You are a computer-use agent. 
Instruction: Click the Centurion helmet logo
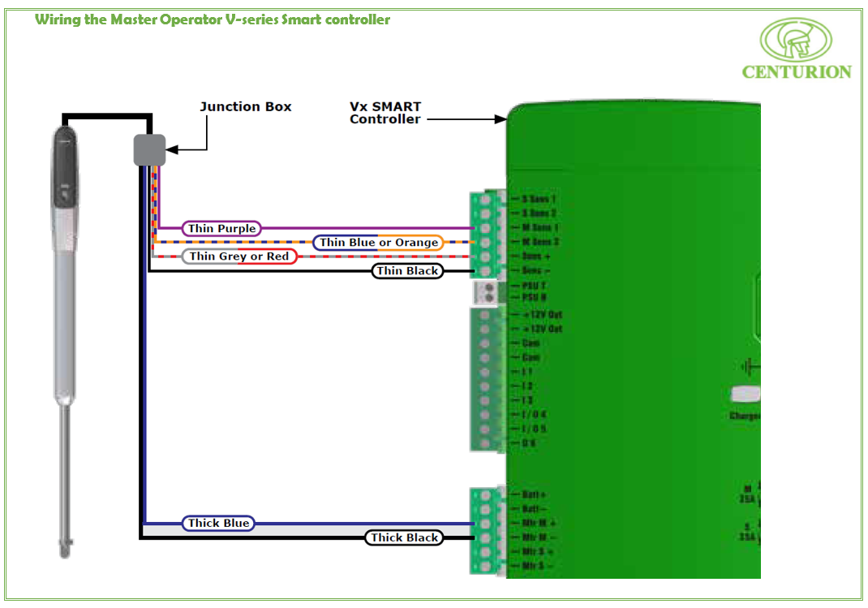(796, 39)
